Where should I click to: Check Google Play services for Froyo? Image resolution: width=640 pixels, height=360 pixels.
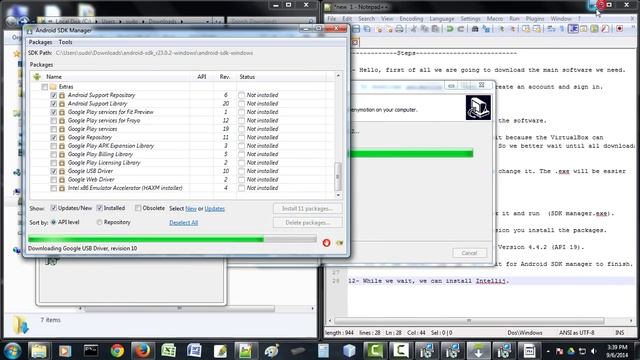[53, 120]
